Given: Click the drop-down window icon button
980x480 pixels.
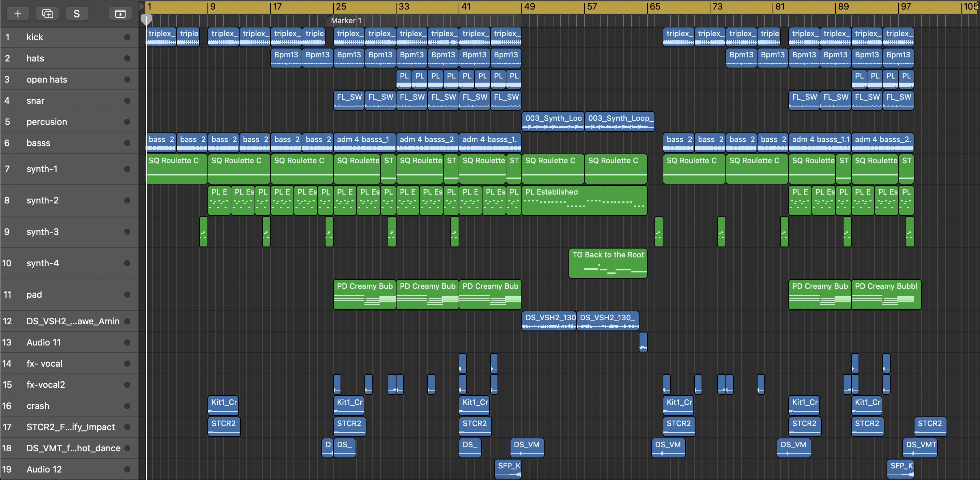Looking at the screenshot, I should [120, 14].
